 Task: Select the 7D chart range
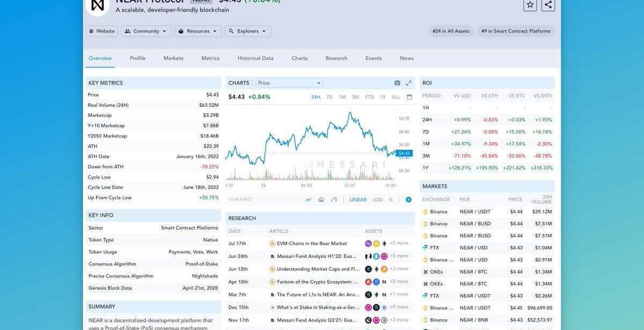point(330,97)
